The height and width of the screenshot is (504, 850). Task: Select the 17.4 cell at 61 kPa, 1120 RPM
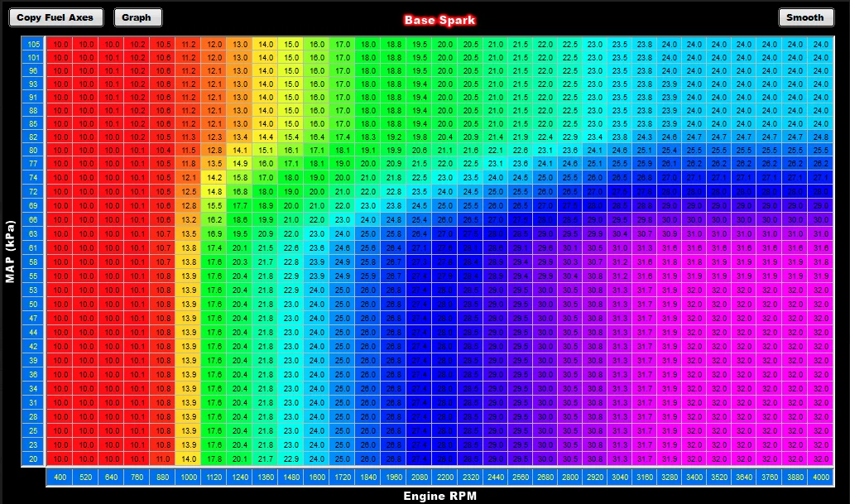point(214,247)
